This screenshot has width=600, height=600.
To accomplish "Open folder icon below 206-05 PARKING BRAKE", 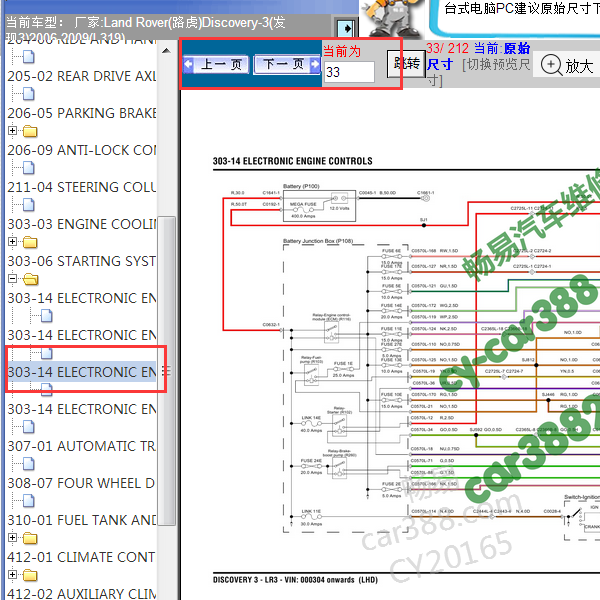I will click(x=30, y=131).
